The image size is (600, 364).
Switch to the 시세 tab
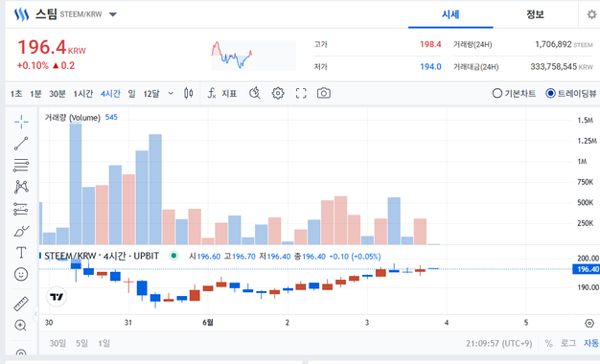pyautogui.click(x=450, y=14)
